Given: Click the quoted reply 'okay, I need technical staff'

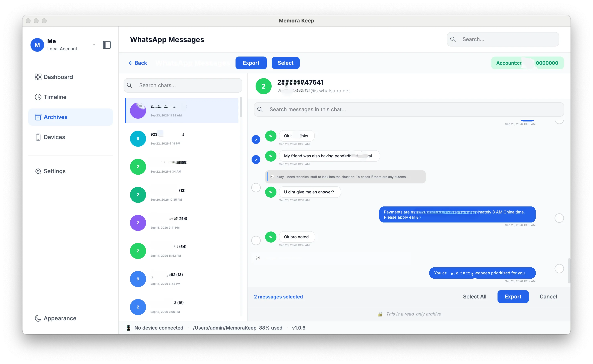Looking at the screenshot, I should tap(345, 177).
